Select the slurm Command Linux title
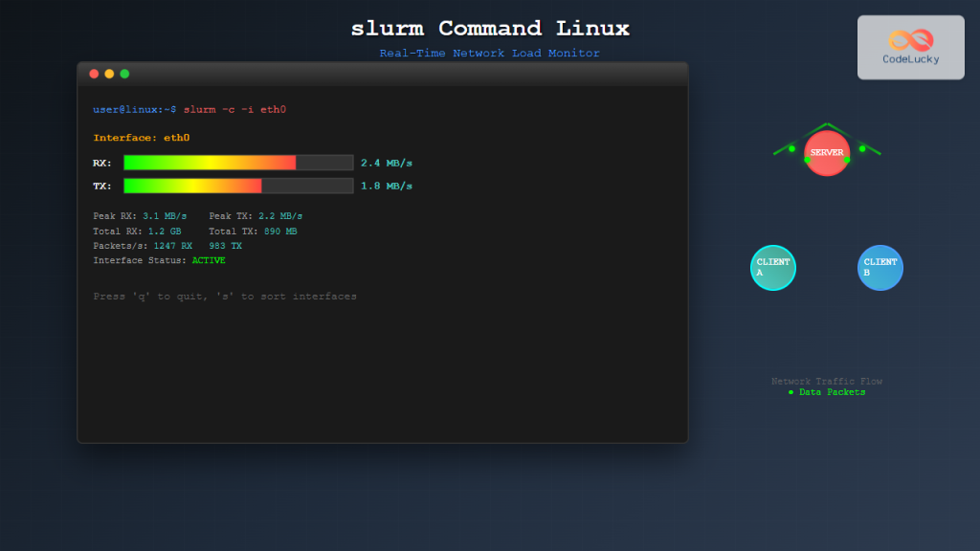 (490, 27)
